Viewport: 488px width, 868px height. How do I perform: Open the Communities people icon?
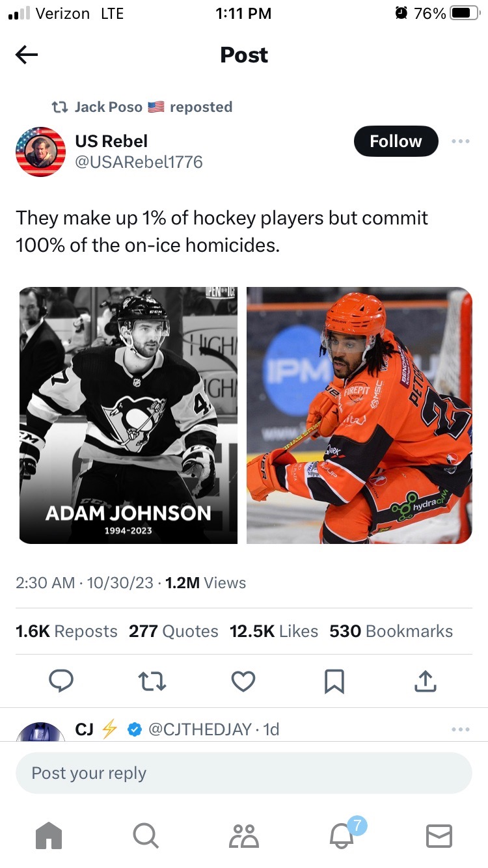244,835
